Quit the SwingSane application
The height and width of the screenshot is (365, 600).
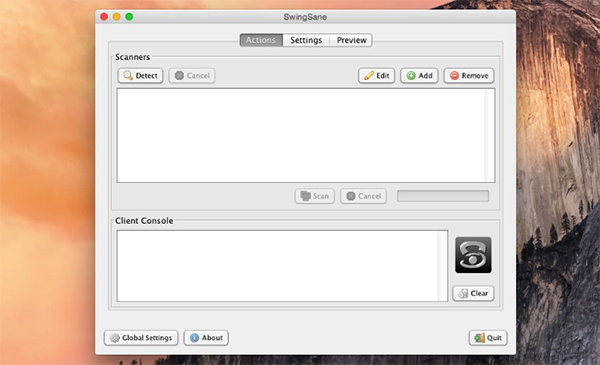pos(488,338)
